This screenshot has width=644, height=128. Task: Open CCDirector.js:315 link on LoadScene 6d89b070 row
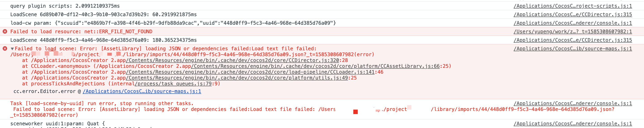(x=572, y=14)
